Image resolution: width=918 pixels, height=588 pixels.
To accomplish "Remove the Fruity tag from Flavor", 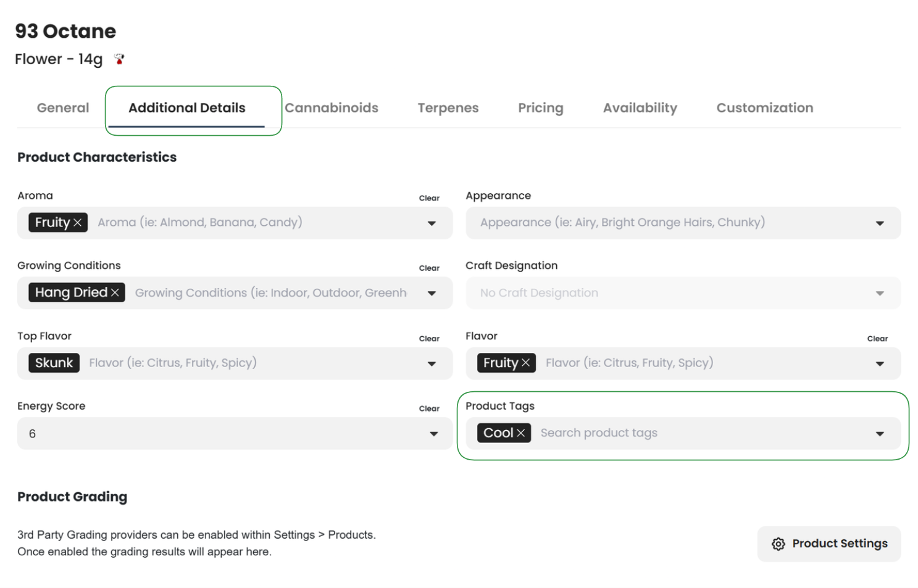I will click(525, 363).
